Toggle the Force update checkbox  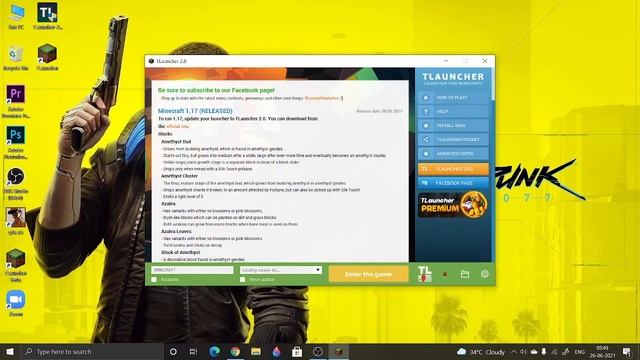(242, 280)
